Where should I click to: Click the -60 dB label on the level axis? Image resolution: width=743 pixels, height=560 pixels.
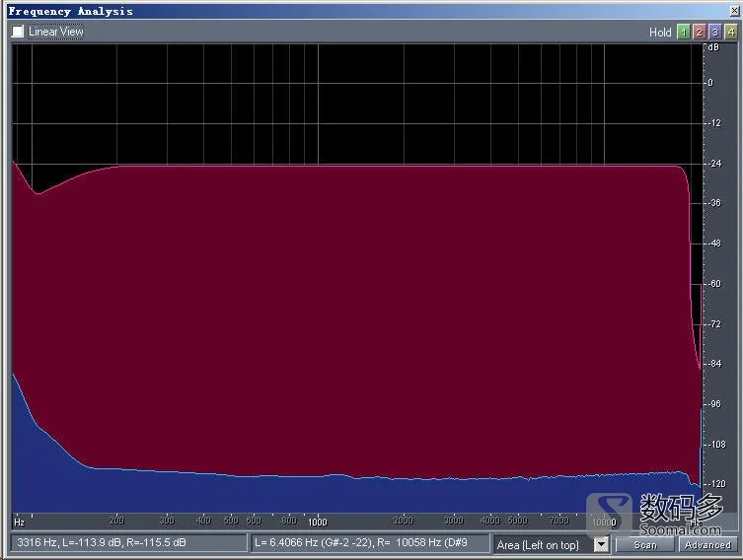(x=714, y=284)
